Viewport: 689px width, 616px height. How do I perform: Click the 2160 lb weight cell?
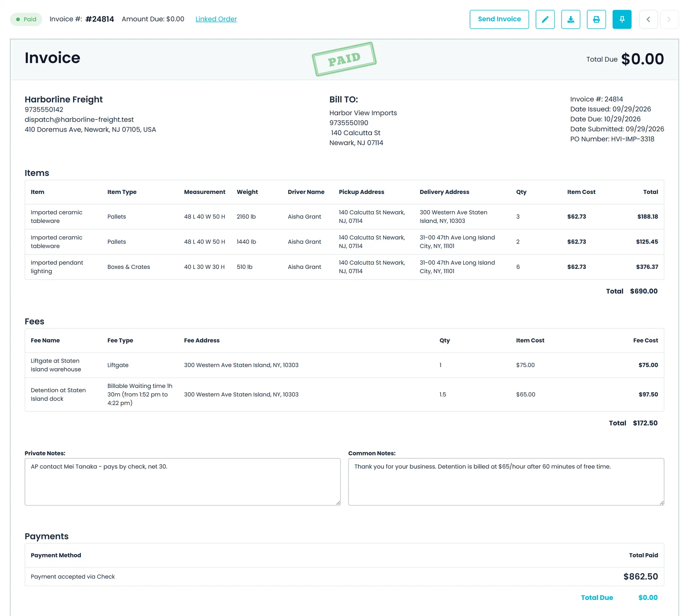click(246, 217)
